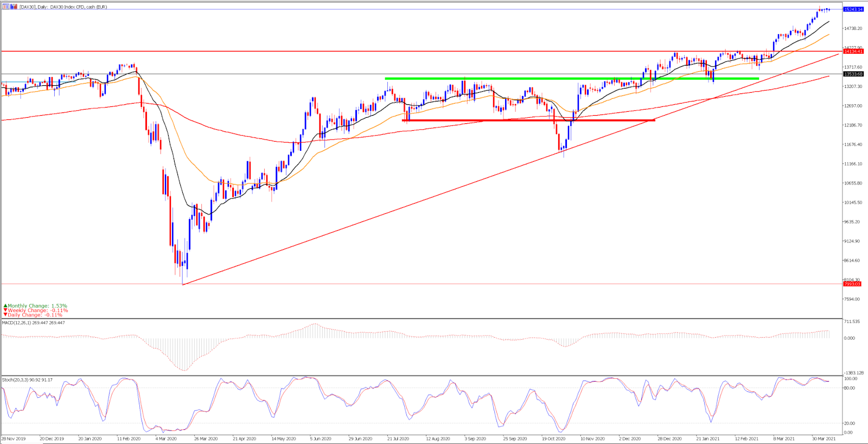Click the 711.535 MACD scale value

852,321
